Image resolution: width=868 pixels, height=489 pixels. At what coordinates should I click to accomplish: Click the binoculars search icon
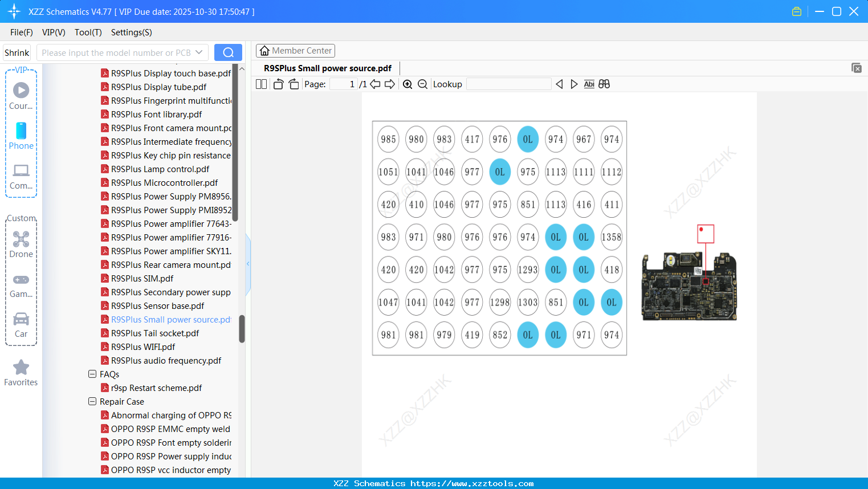pyautogui.click(x=604, y=84)
